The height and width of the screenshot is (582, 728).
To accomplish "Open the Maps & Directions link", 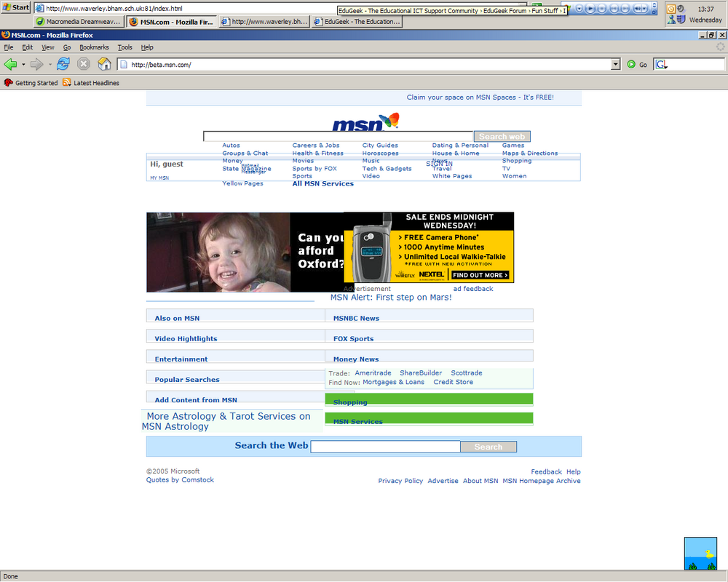I will pyautogui.click(x=530, y=154).
